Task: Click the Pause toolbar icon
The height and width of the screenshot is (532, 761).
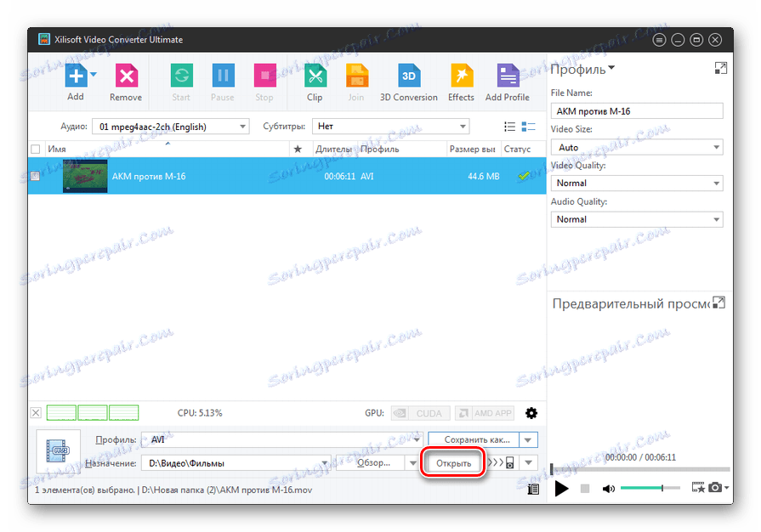Action: [223, 76]
